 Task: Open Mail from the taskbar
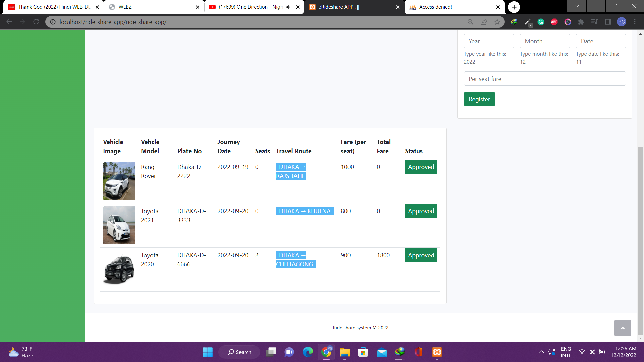382,352
